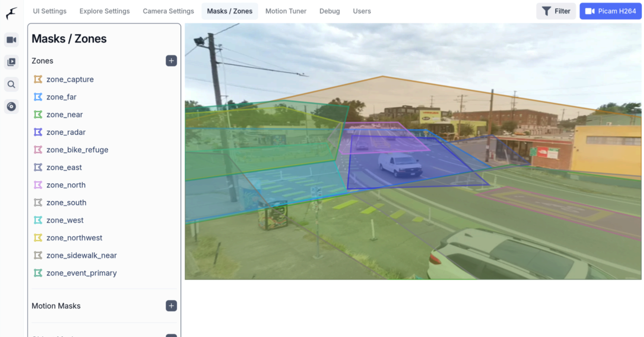
Task: Click the zone_sidewalk_near polygon icon
Action: coord(38,256)
